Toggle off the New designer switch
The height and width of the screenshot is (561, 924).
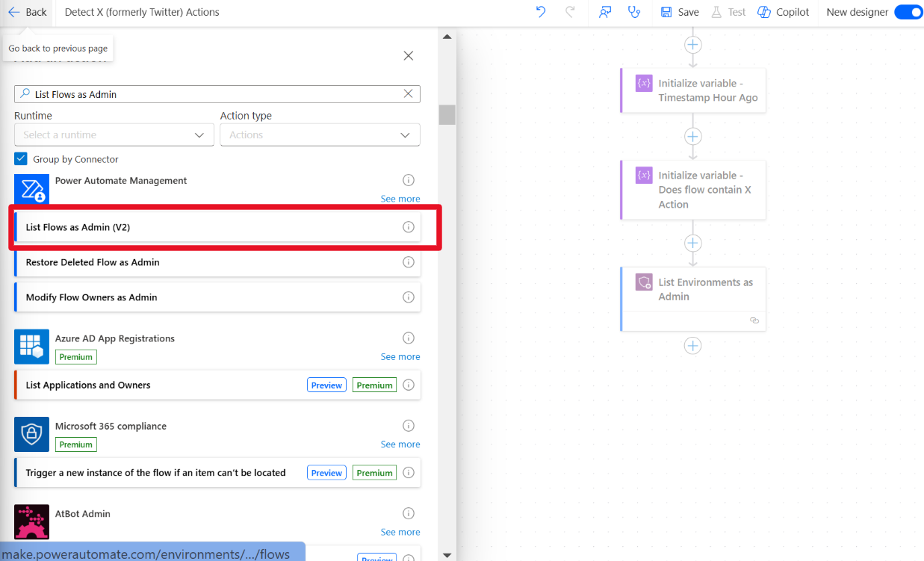(908, 12)
